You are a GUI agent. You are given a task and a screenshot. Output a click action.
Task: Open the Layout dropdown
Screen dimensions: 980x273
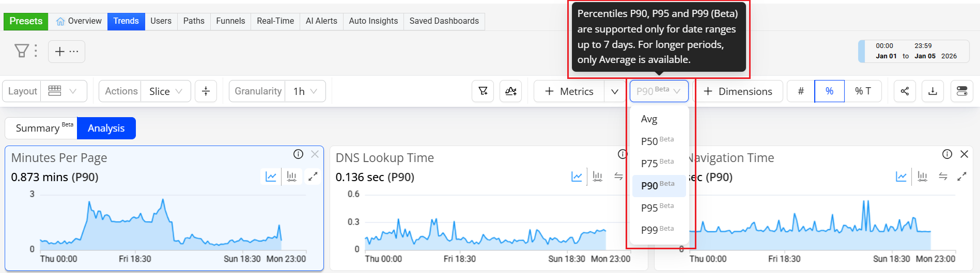pyautogui.click(x=63, y=91)
